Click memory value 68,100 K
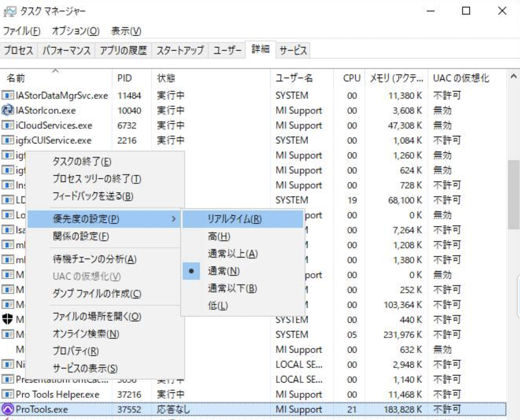The image size is (520, 420). tap(405, 200)
